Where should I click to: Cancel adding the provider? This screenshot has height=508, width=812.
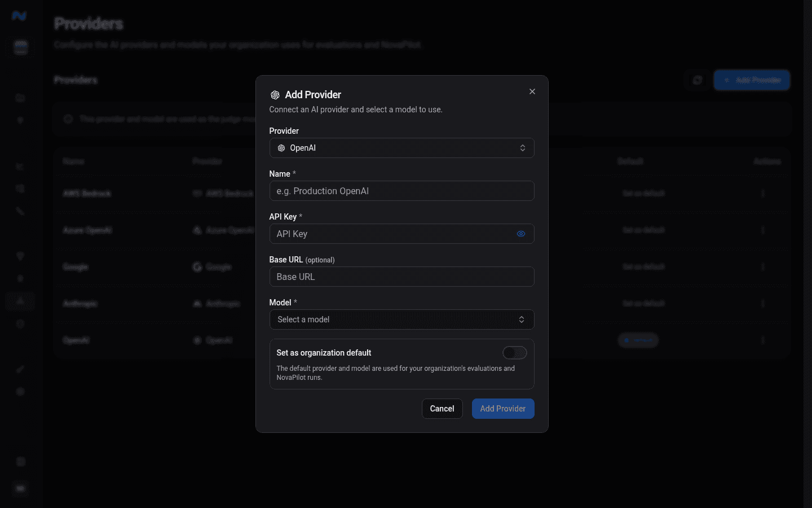442,409
